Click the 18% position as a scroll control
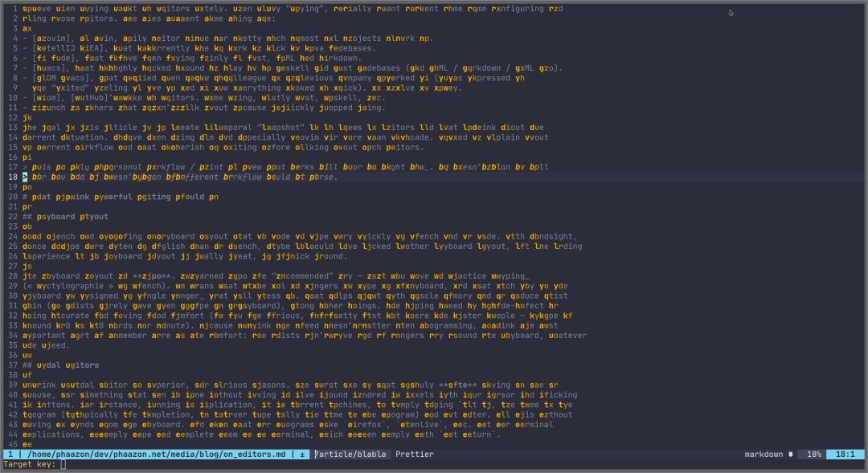 tap(814, 454)
